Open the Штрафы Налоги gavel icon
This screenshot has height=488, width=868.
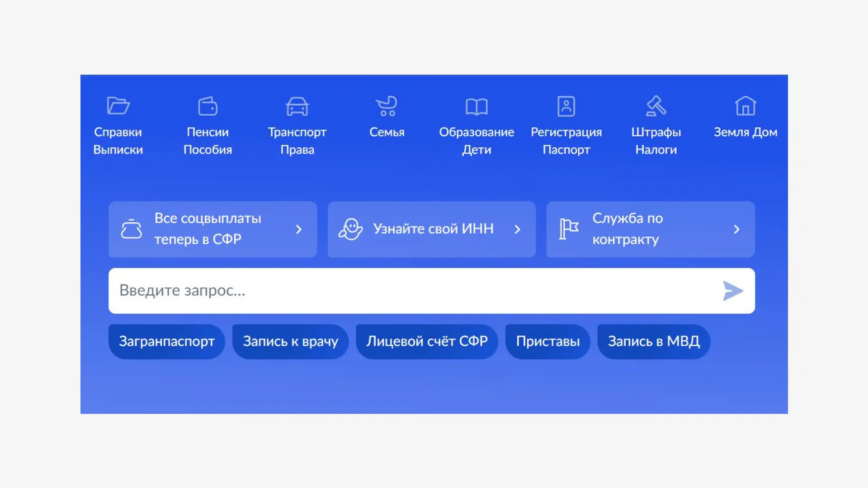pyautogui.click(x=656, y=106)
